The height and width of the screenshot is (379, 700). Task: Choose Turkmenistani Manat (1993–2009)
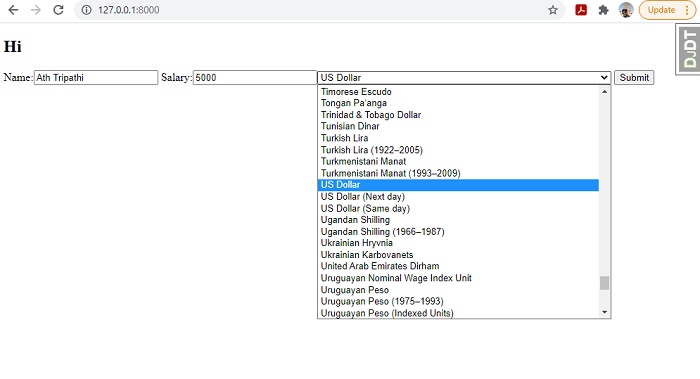(x=458, y=173)
